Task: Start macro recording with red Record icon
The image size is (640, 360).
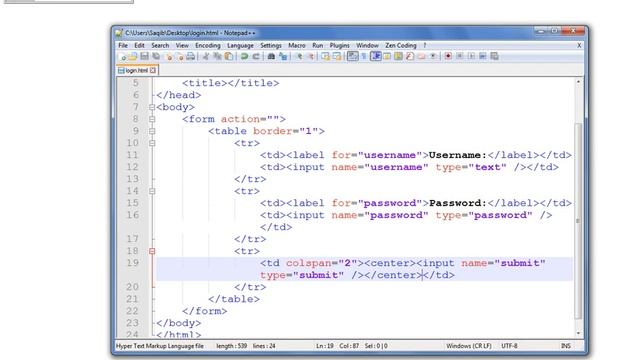Action: (448, 56)
